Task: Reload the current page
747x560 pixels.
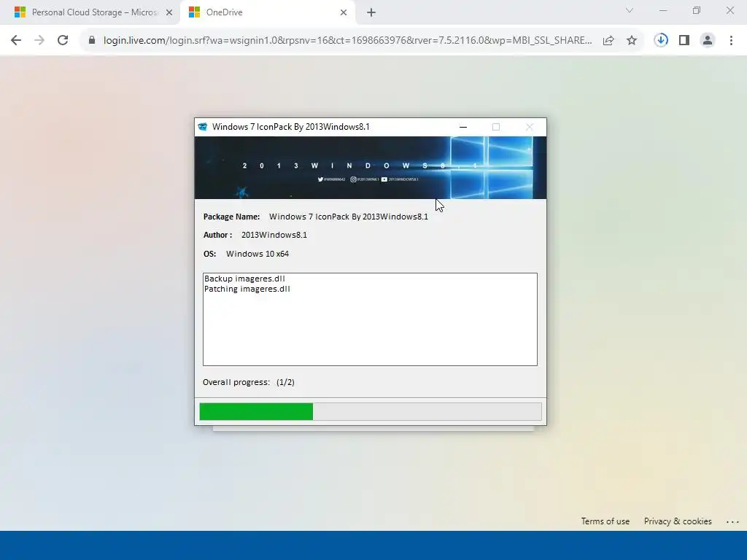Action: [x=63, y=40]
